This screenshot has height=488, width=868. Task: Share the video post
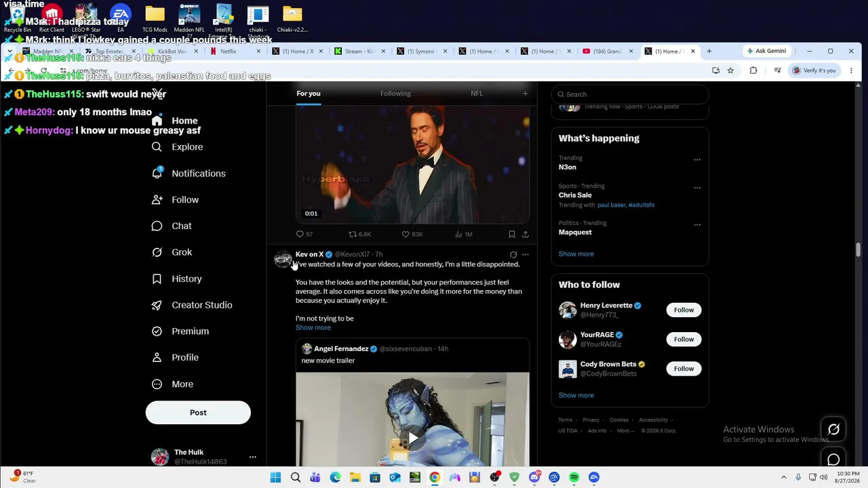(x=526, y=235)
